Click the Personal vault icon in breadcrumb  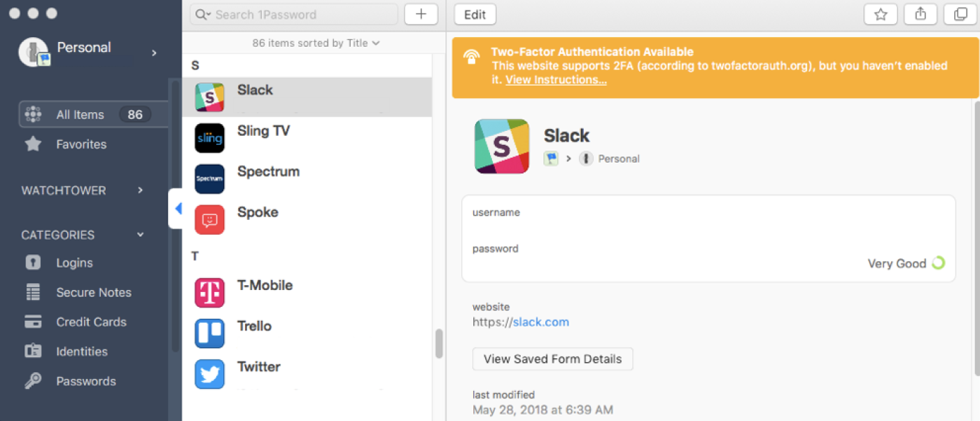point(586,159)
